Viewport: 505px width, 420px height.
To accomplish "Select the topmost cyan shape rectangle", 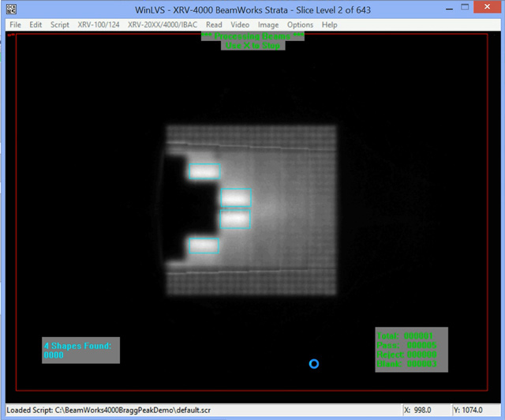I will point(204,171).
